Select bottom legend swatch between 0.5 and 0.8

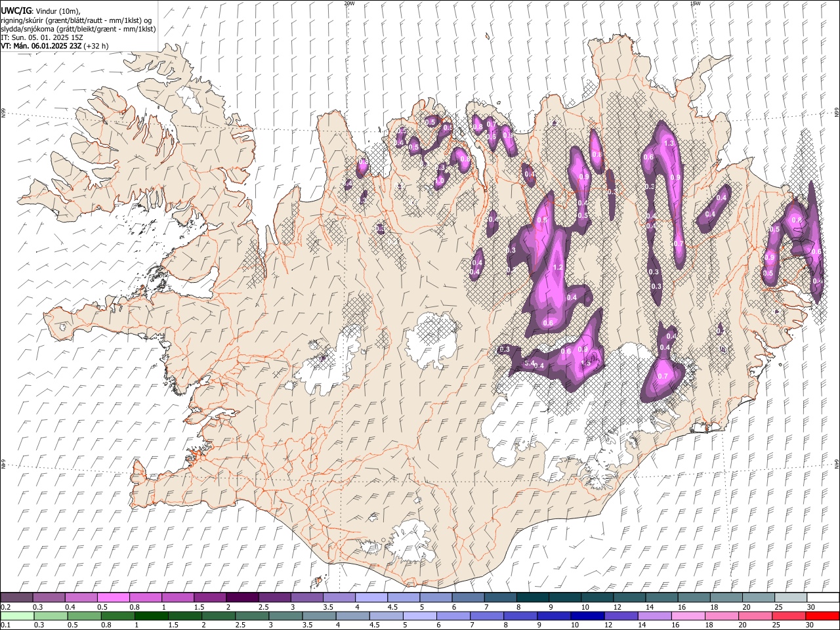click(x=84, y=616)
